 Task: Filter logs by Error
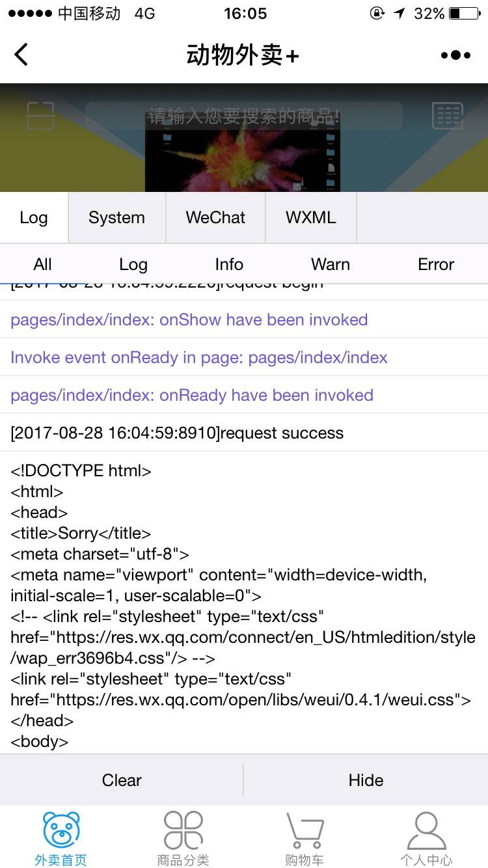[x=436, y=264]
